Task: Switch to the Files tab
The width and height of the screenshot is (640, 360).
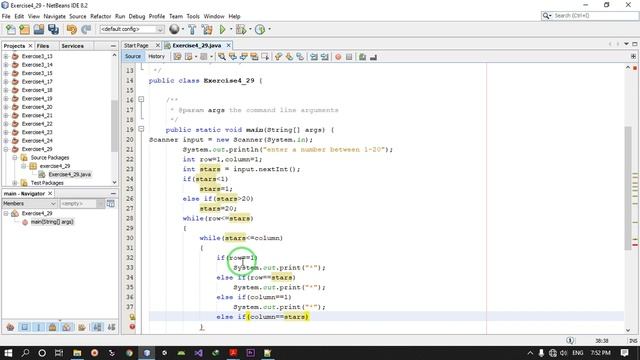Action: [x=43, y=46]
